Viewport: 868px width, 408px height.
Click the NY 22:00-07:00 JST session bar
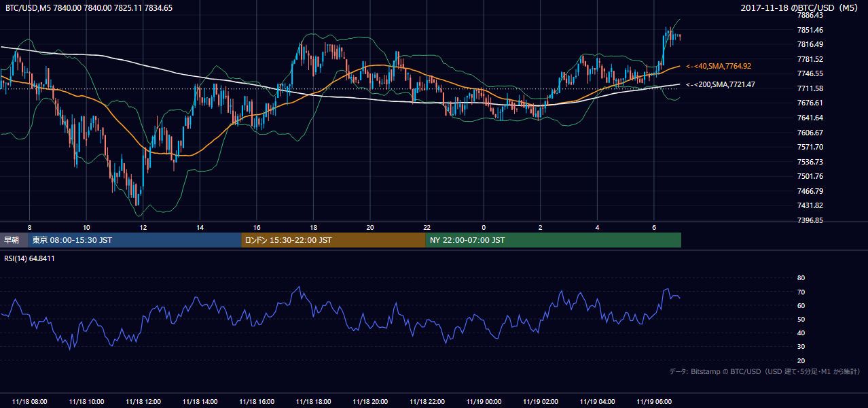pyautogui.click(x=554, y=240)
